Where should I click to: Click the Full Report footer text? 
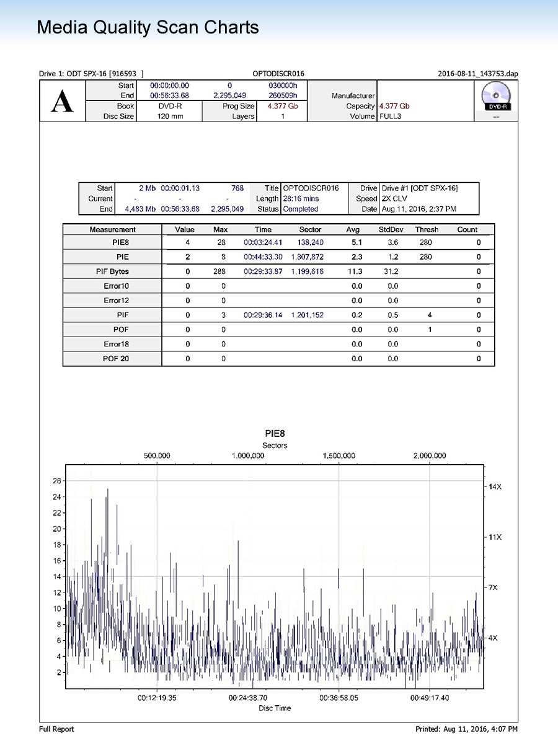(x=56, y=729)
